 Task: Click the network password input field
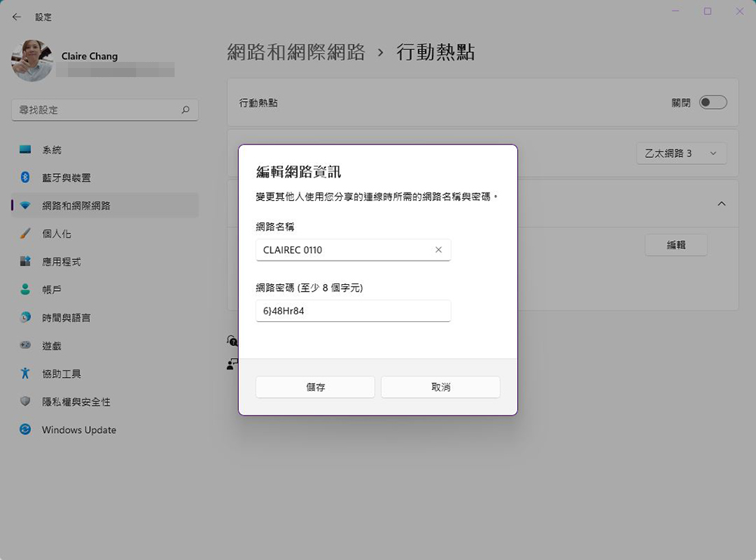click(353, 311)
